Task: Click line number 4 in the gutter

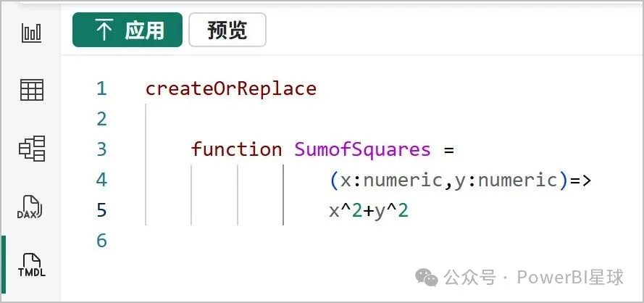Action: click(x=101, y=180)
